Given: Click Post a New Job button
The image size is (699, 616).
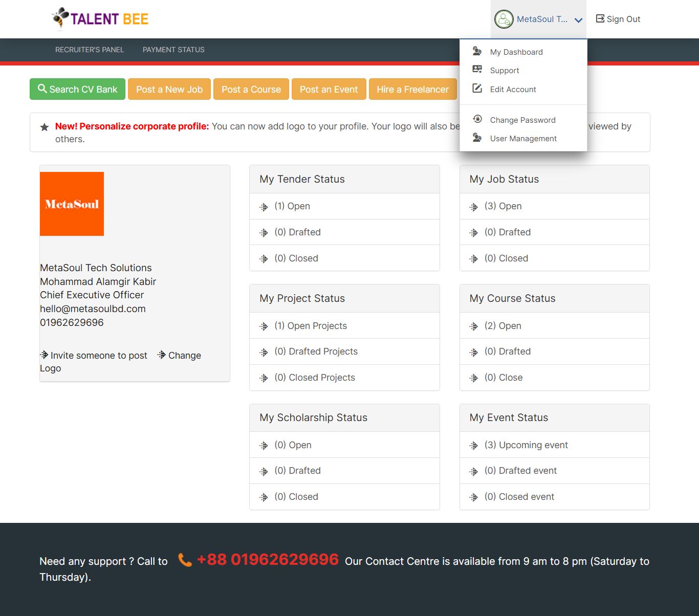Looking at the screenshot, I should pyautogui.click(x=169, y=89).
